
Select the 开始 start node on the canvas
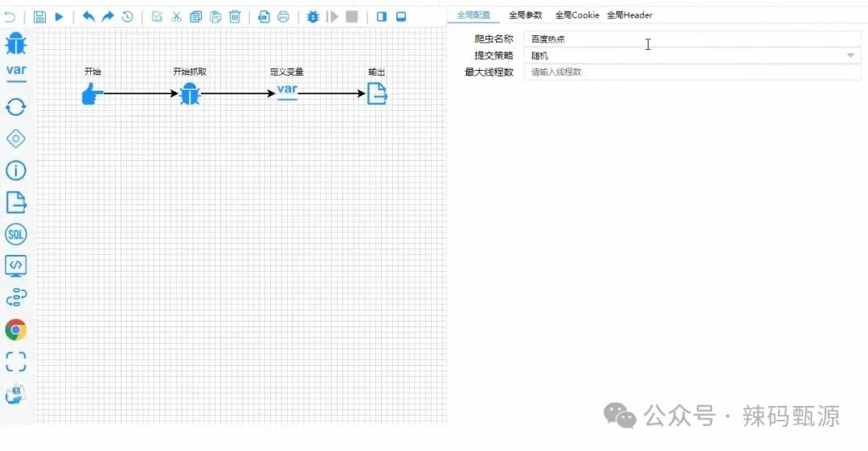coord(92,93)
